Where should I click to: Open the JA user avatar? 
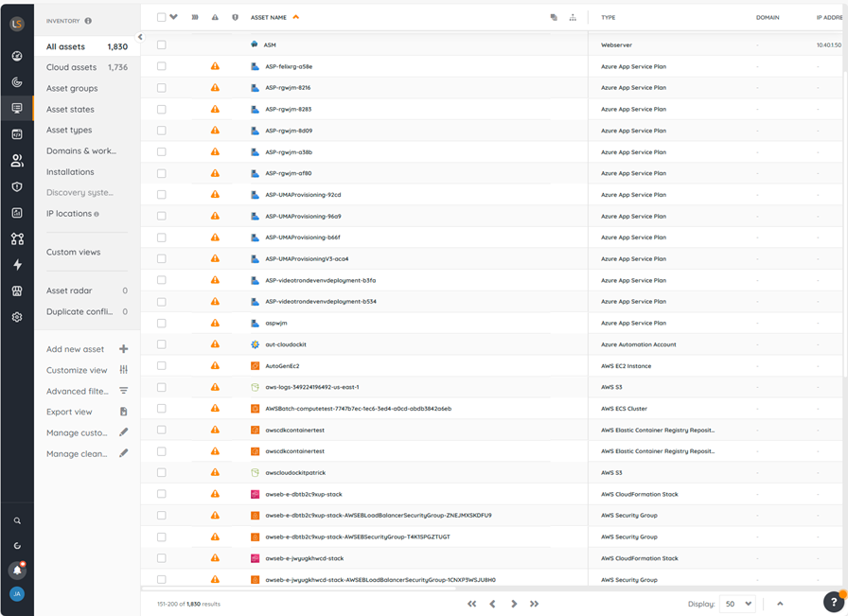(x=17, y=594)
